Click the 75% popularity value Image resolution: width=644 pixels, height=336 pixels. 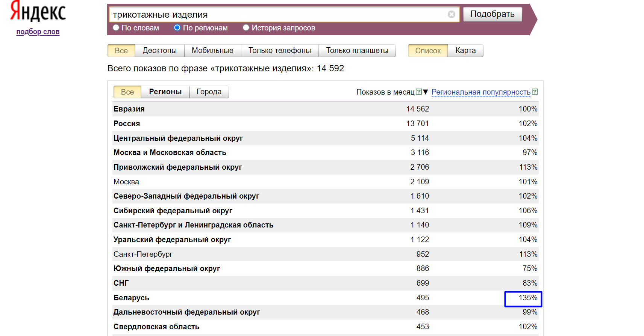530,268
